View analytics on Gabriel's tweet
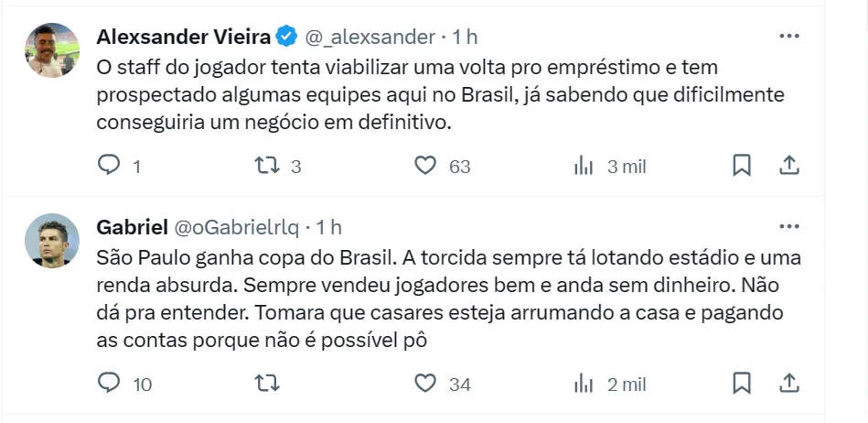This screenshot has width=868, height=423. click(583, 383)
